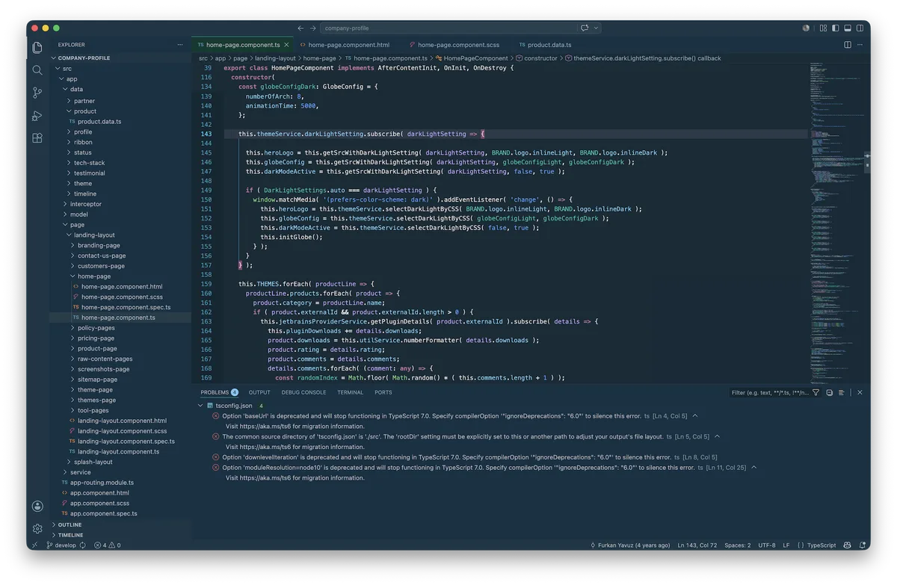Click the errors and warnings count in status bar
The height and width of the screenshot is (588, 897).
[107, 545]
